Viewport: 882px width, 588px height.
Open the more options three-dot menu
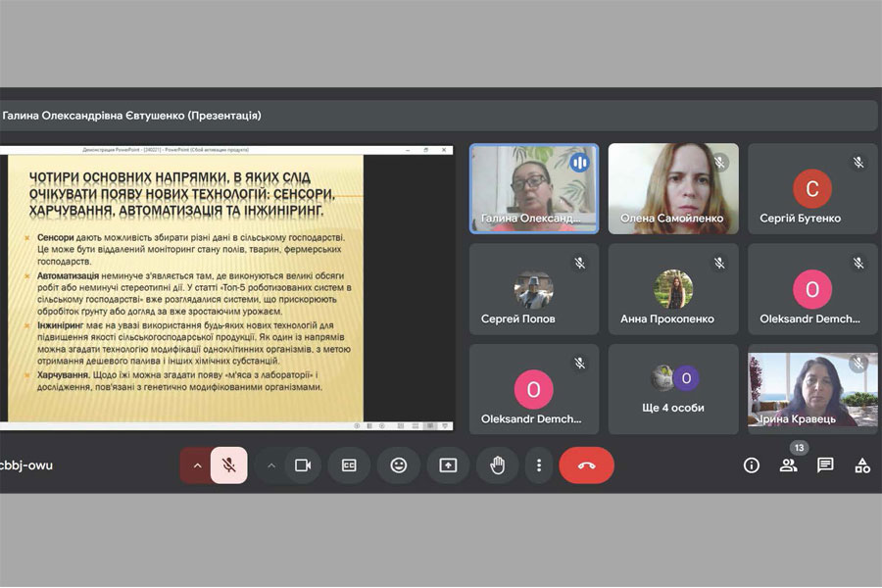point(539,465)
